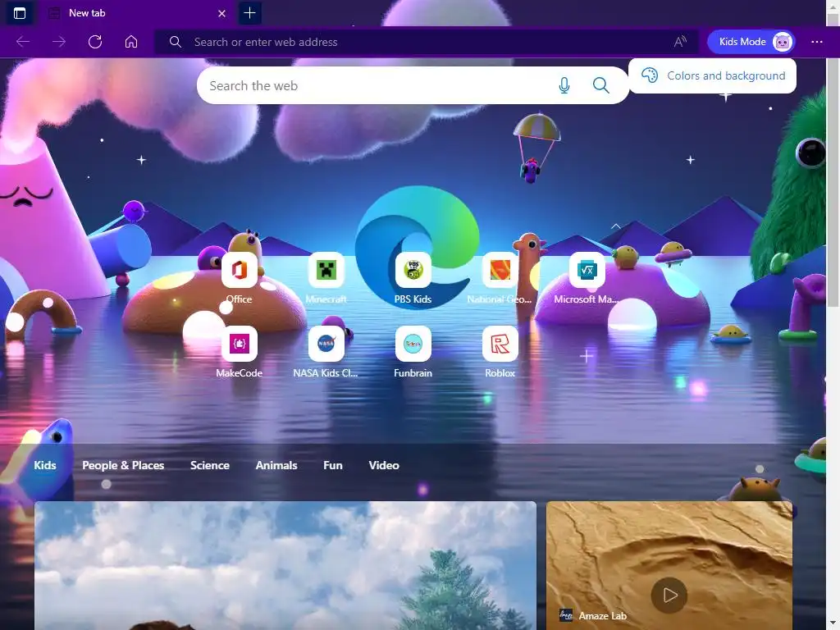840x630 pixels.
Task: Play the Amaze Lab video
Action: [x=669, y=595]
